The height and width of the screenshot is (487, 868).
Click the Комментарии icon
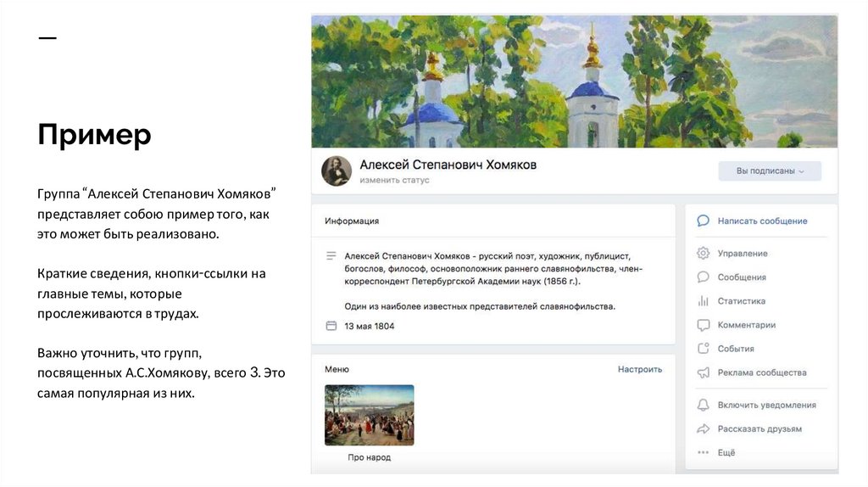703,325
